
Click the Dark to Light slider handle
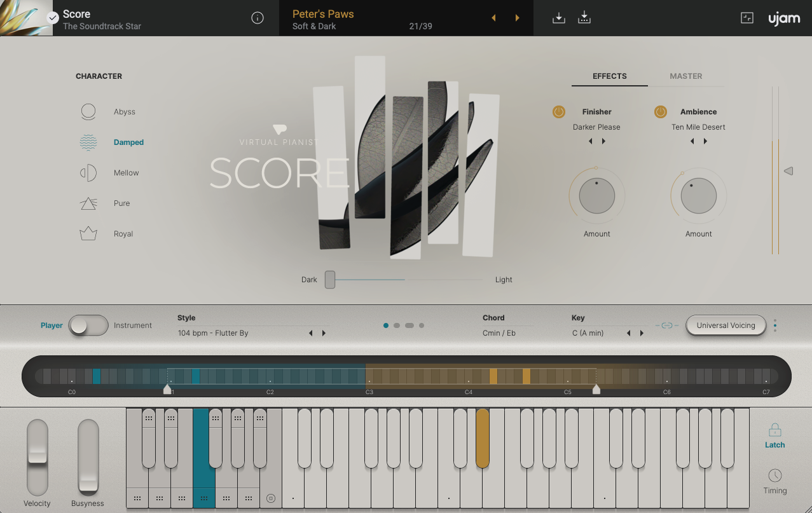click(330, 280)
